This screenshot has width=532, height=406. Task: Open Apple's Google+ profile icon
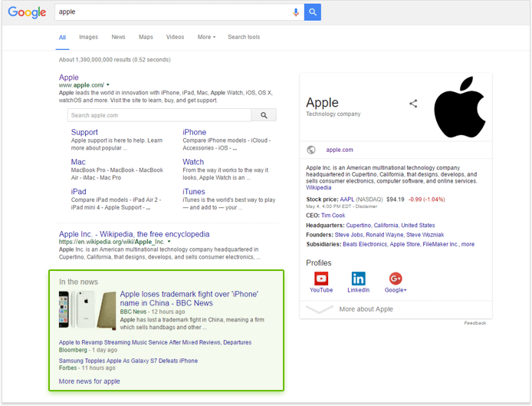coord(396,279)
